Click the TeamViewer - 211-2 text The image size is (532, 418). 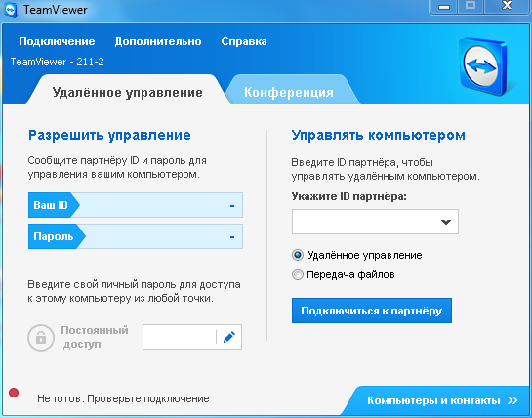(x=57, y=62)
